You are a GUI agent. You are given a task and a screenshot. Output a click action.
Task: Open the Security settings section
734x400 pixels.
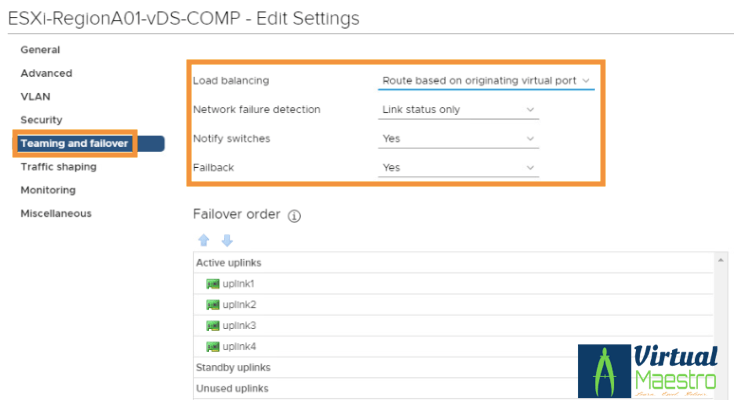42,120
